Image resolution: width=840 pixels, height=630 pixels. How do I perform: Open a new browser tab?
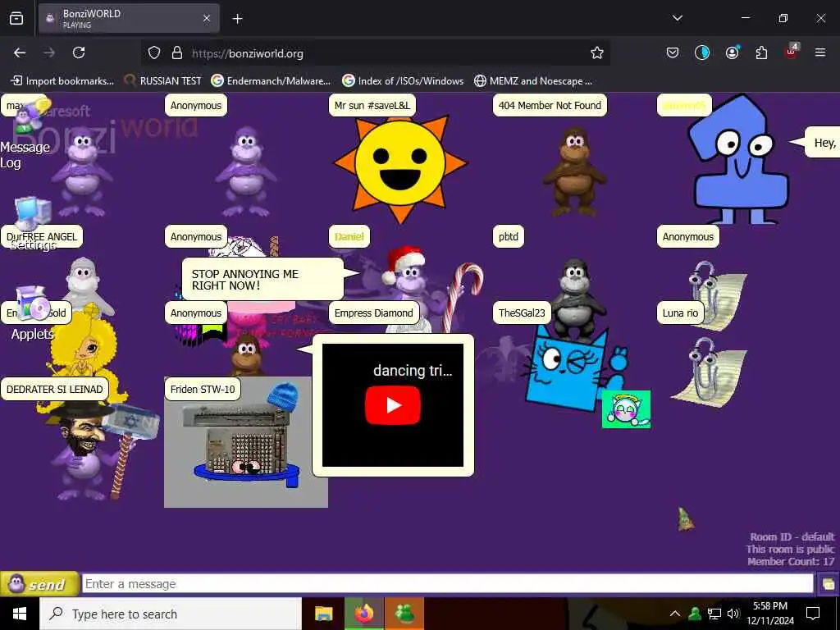click(237, 19)
